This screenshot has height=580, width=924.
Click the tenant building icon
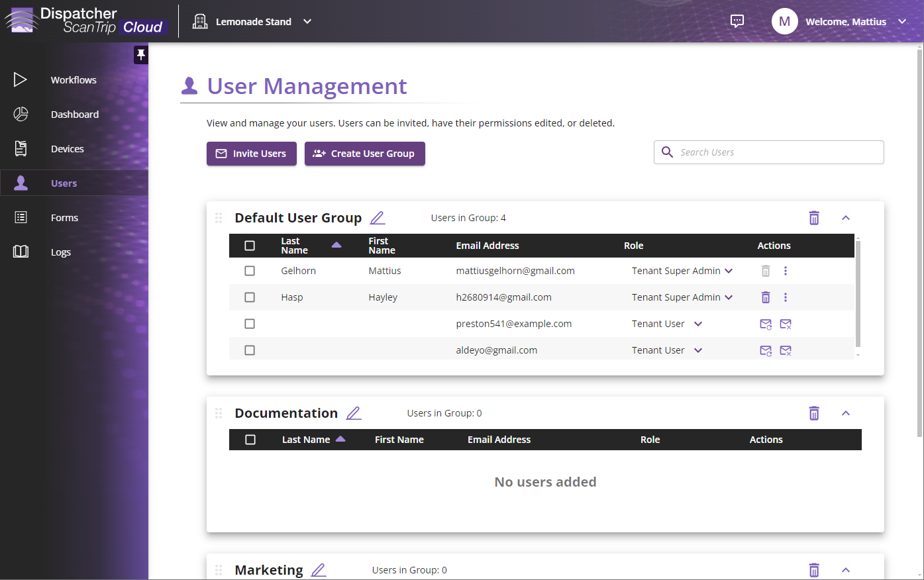point(200,21)
